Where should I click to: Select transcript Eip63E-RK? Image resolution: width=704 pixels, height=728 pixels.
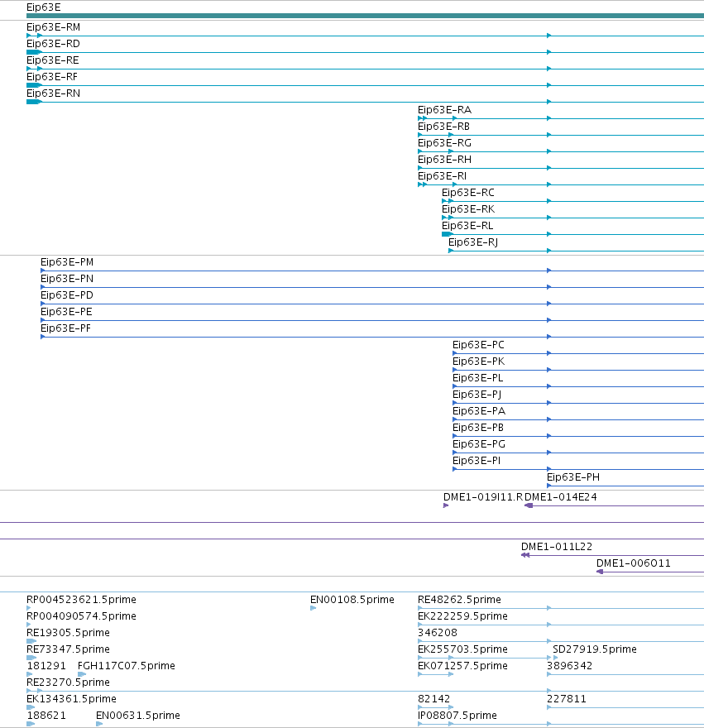point(468,209)
